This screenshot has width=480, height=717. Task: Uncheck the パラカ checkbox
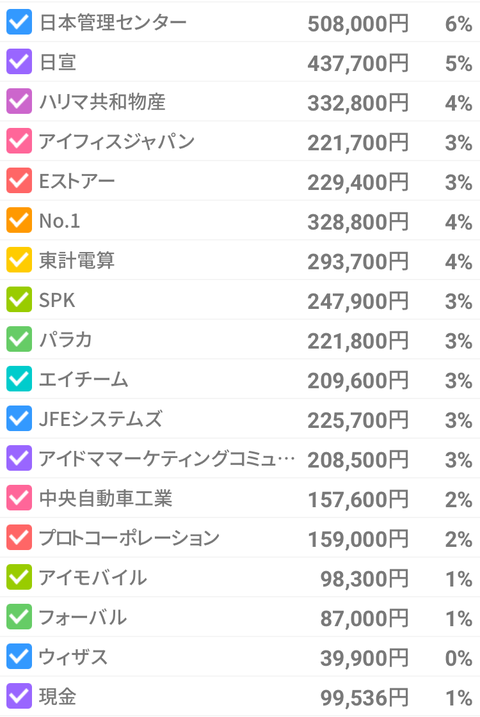pos(19,339)
